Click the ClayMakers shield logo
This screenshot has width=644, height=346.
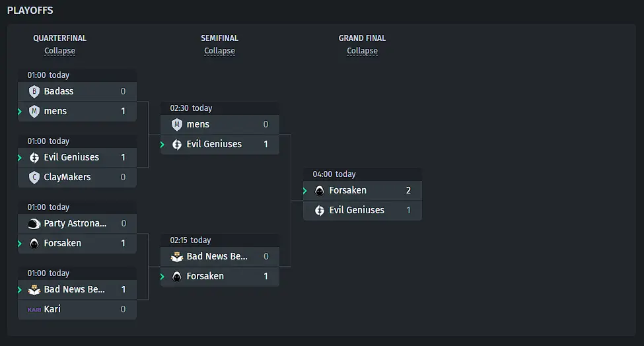tap(34, 178)
